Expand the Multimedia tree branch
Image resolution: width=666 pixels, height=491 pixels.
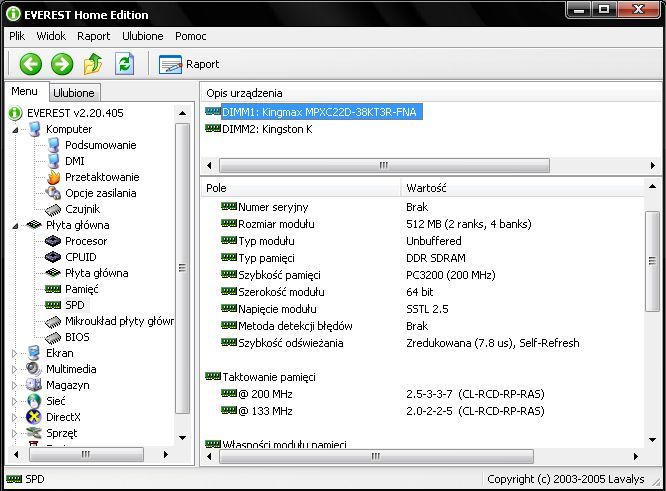14,370
